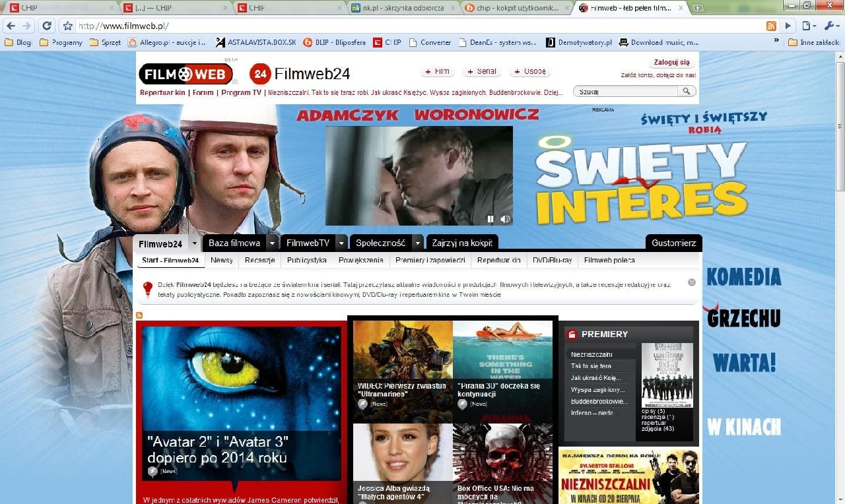Reload the page with the refresh icon
The width and height of the screenshot is (845, 504).
[46, 26]
